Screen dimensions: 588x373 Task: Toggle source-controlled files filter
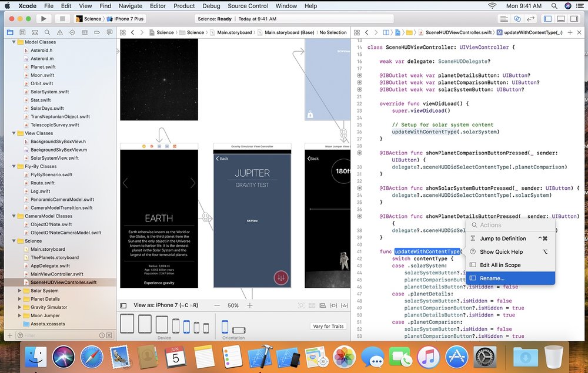tap(109, 335)
